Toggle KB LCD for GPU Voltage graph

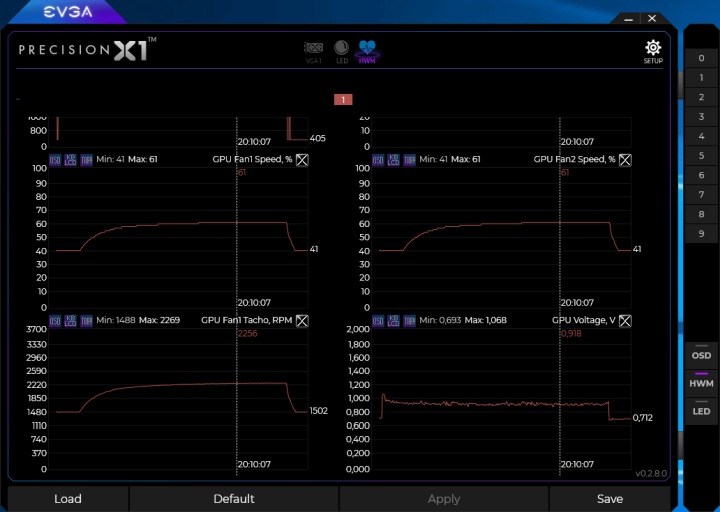[394, 321]
